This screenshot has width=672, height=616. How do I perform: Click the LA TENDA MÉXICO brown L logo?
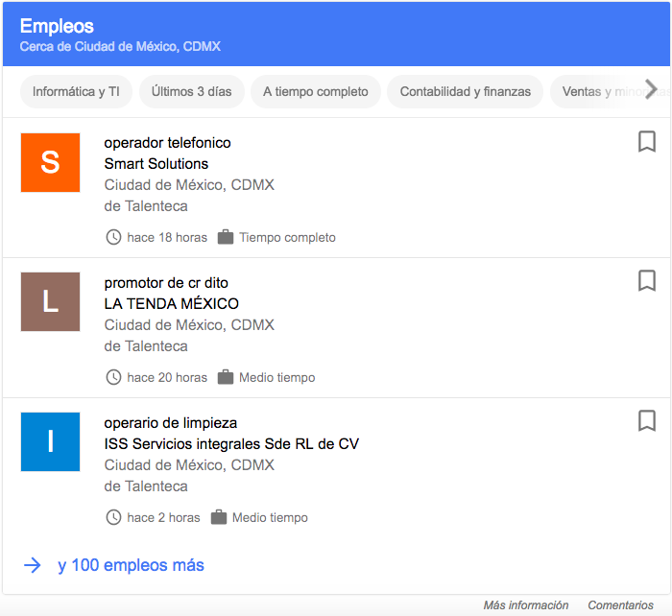[x=50, y=301]
